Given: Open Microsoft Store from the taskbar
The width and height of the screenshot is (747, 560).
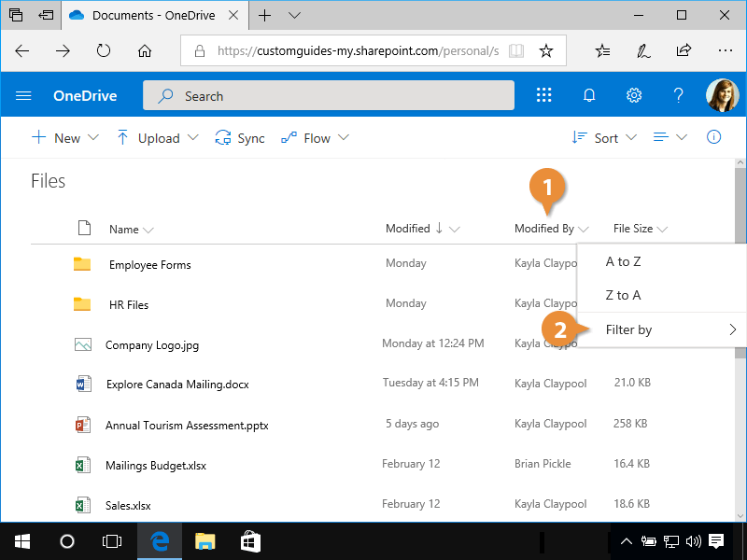Looking at the screenshot, I should click(250, 541).
